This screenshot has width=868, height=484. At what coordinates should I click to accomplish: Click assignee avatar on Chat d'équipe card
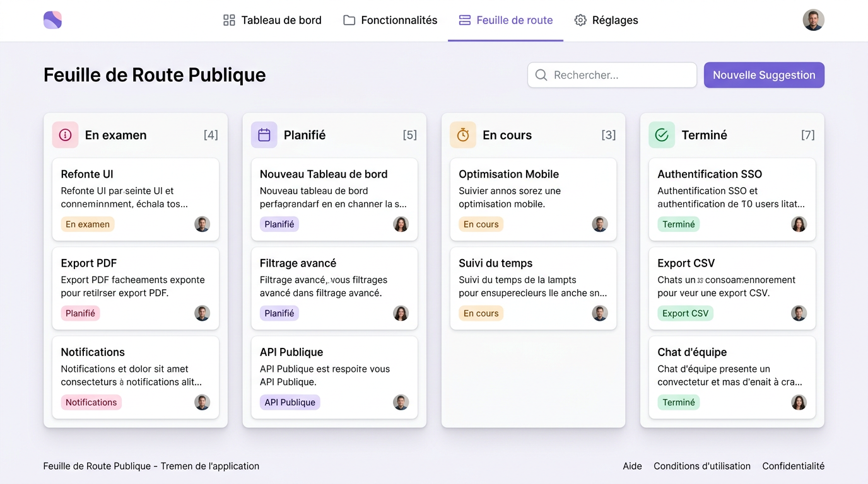[x=799, y=402]
